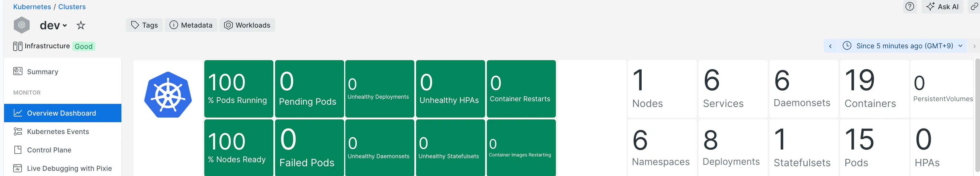Click the 0 Failed Pods tile
The height and width of the screenshot is (176, 980).
[x=309, y=148]
